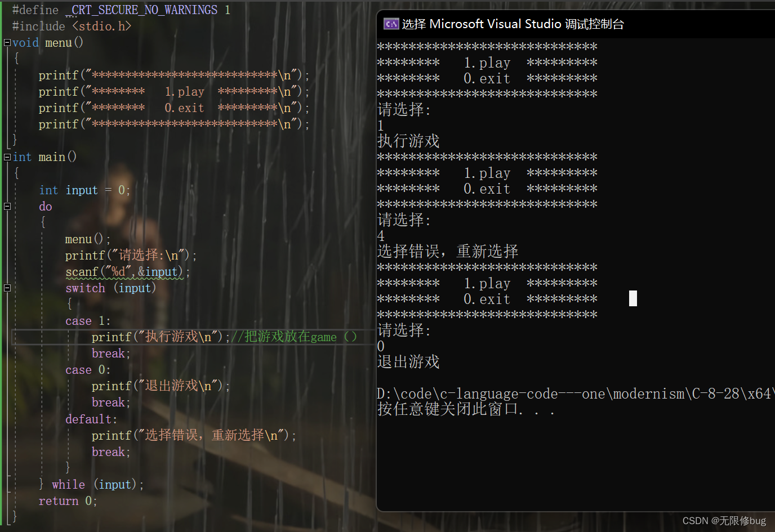This screenshot has width=775, height=532.
Task: Click the printf("请选择:\n") code line
Action: pos(131,256)
